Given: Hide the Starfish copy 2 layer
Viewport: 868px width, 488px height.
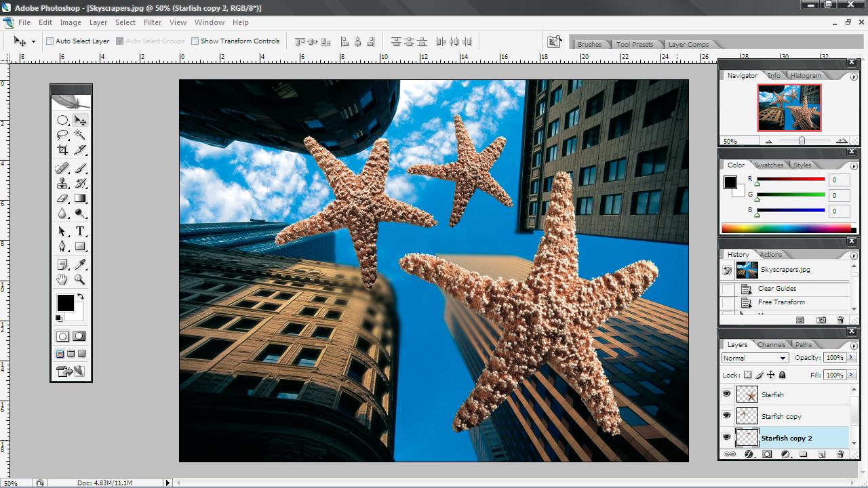Looking at the screenshot, I should (x=727, y=437).
